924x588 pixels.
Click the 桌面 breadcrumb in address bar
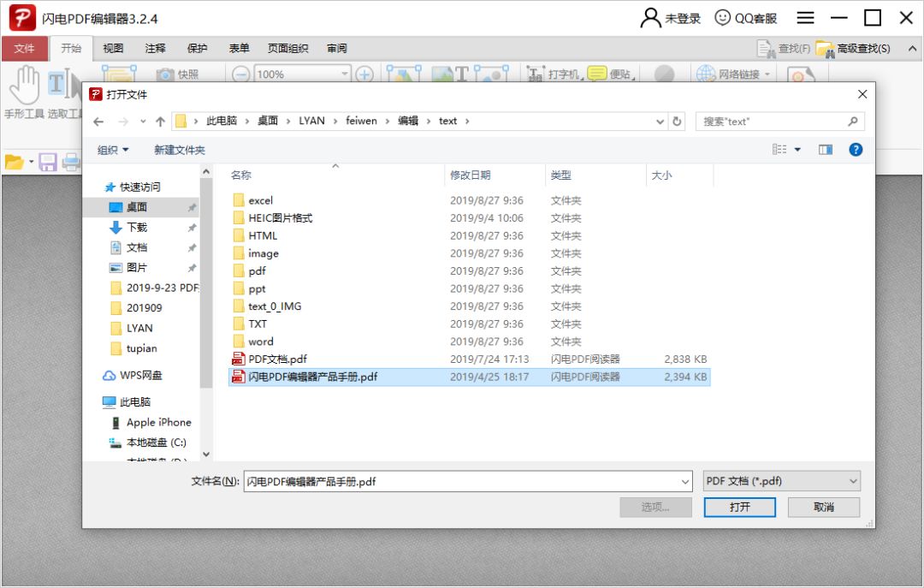coord(268,121)
